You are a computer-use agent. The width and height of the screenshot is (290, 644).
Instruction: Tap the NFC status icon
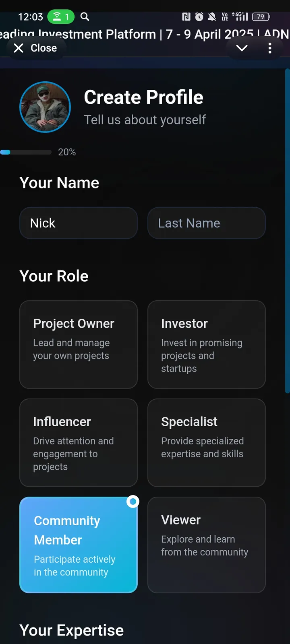[x=186, y=17]
